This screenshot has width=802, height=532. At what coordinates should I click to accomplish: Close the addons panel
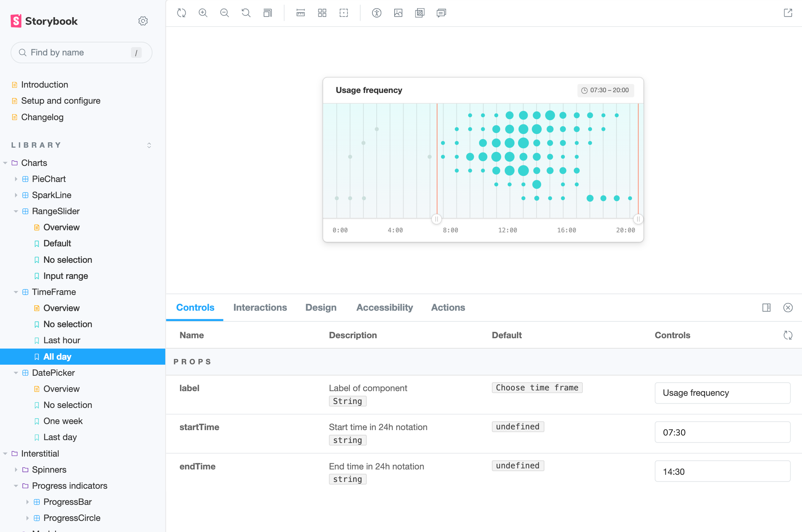point(788,307)
